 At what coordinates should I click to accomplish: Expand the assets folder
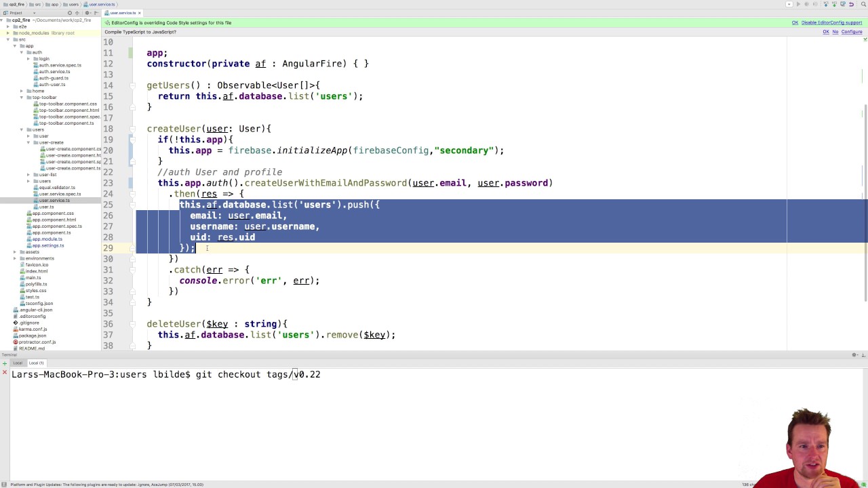[x=14, y=251]
